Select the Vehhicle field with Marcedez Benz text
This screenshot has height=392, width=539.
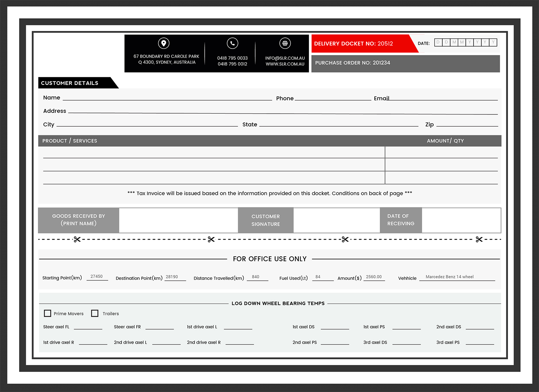[457, 277]
